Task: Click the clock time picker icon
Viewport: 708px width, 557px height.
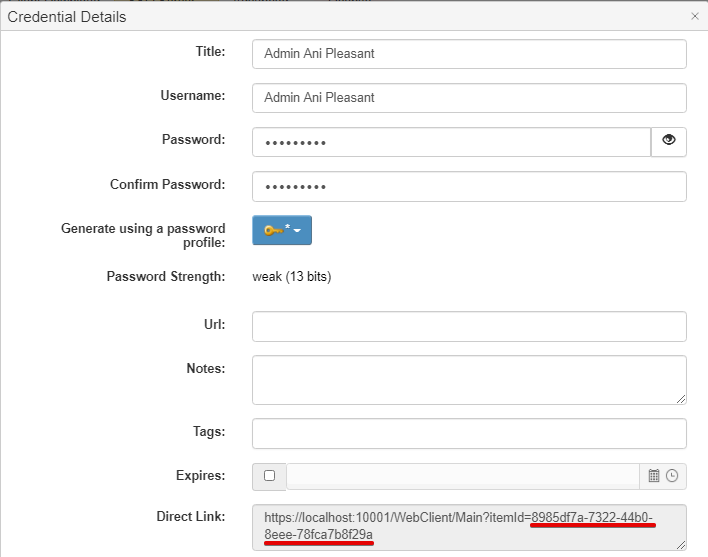Action: tap(672, 476)
